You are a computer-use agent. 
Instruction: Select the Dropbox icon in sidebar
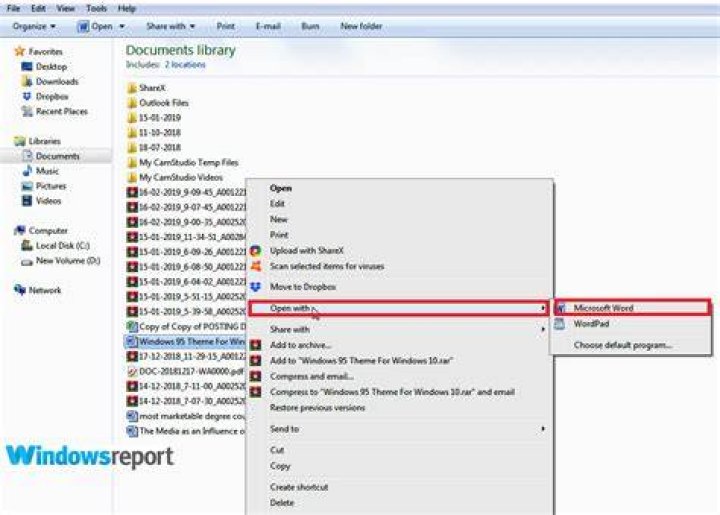[27, 96]
